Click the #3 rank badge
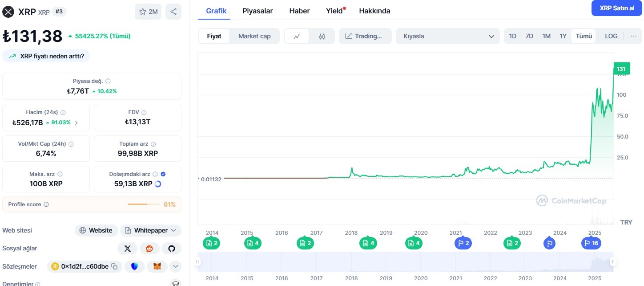The height and width of the screenshot is (286, 644). [x=59, y=12]
